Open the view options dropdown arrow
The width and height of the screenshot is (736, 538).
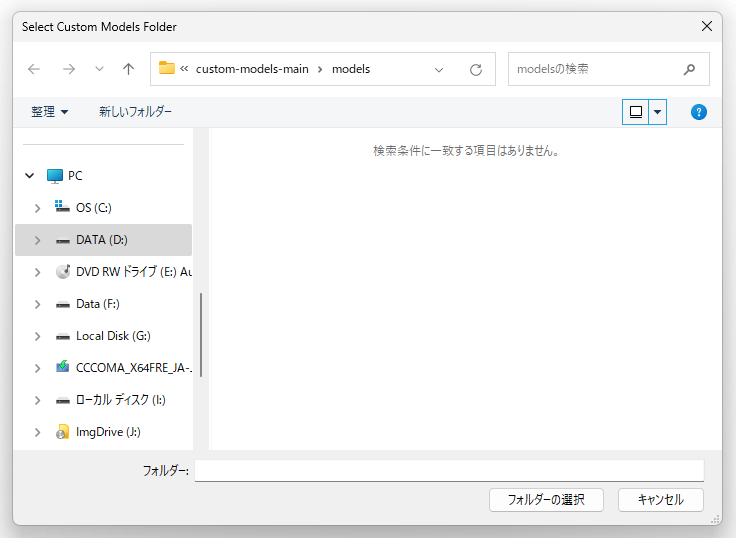pos(658,112)
